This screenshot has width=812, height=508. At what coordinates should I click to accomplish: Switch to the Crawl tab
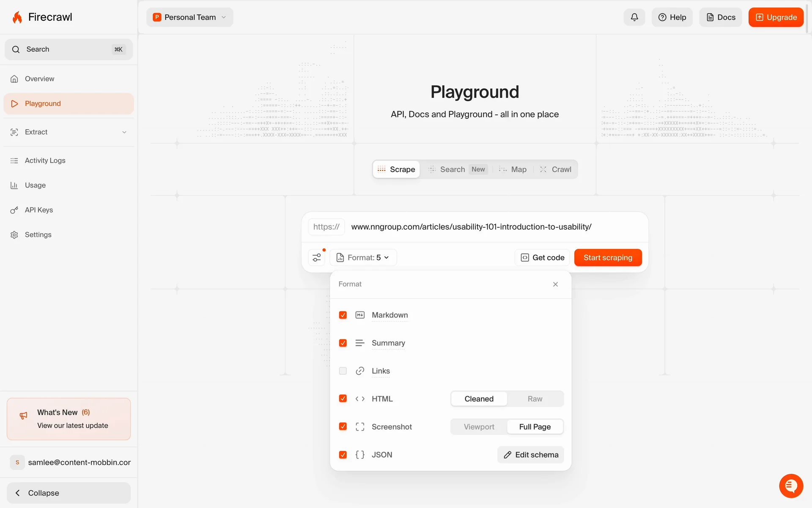click(556, 169)
